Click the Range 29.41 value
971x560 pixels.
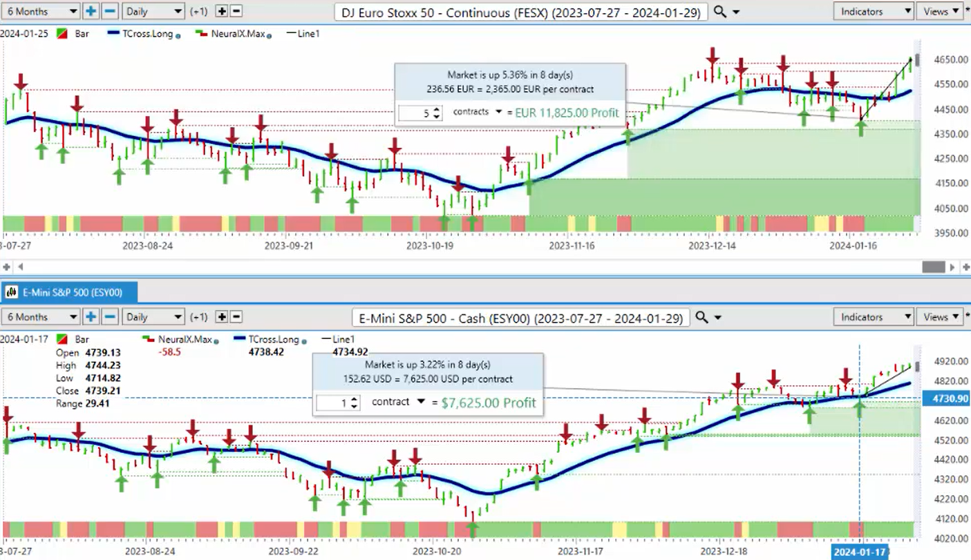[97, 403]
